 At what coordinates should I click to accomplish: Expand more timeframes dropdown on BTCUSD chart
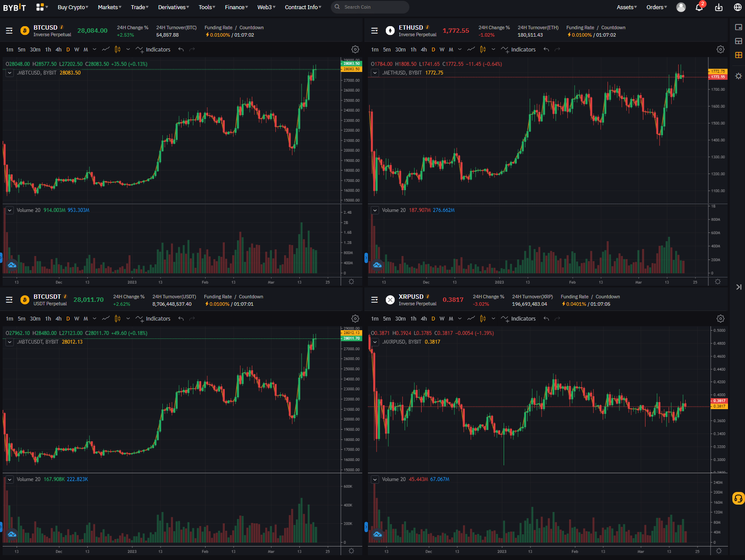click(x=94, y=49)
